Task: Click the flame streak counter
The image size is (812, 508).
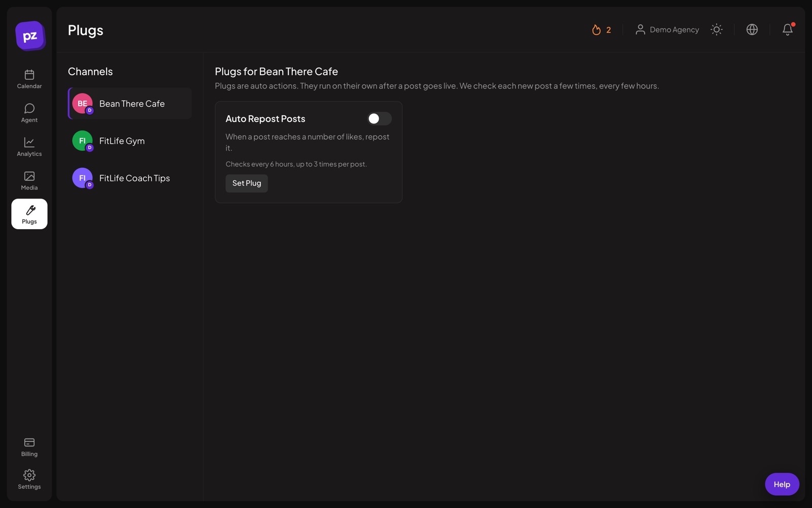Action: pyautogui.click(x=601, y=30)
